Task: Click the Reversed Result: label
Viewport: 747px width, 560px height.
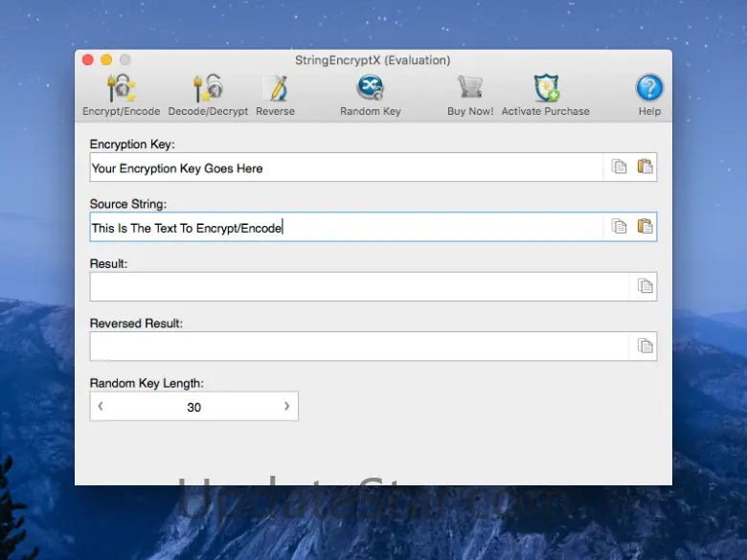Action: (136, 324)
